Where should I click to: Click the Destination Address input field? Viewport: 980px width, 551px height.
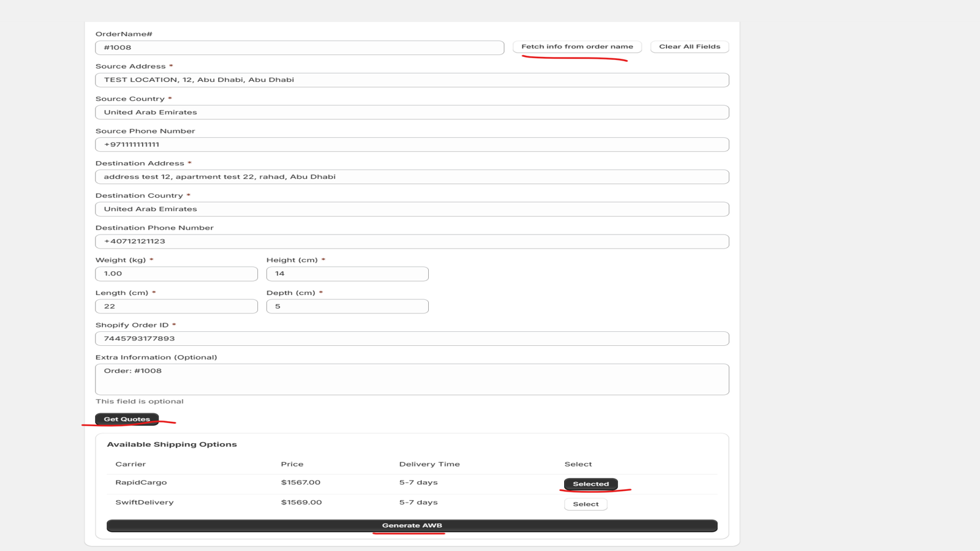click(412, 176)
